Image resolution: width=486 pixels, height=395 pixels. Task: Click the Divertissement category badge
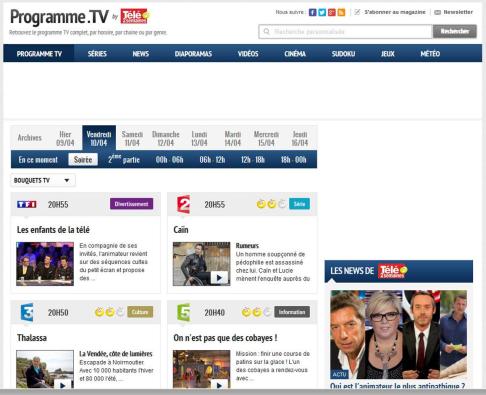coord(132,204)
